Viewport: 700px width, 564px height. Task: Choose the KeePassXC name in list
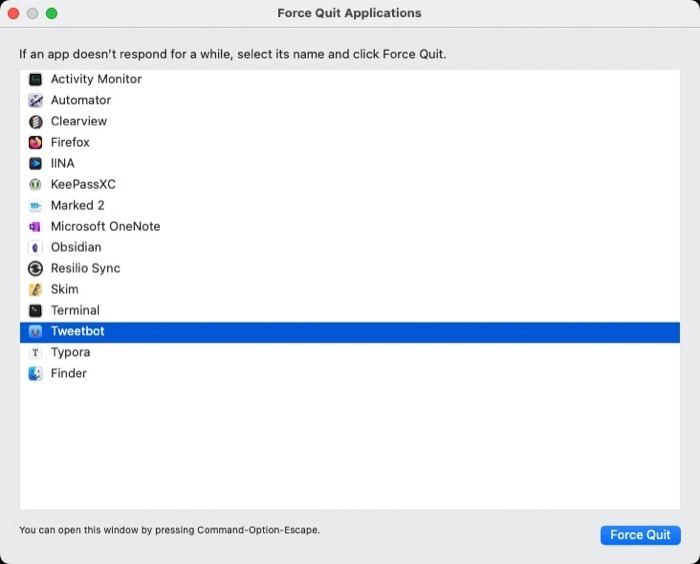83,184
